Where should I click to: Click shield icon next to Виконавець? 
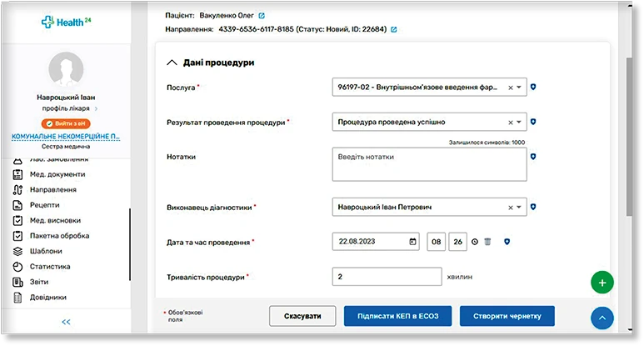coord(533,207)
